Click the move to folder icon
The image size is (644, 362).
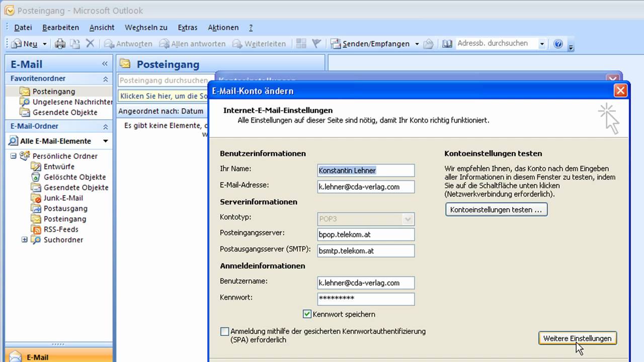pyautogui.click(x=75, y=44)
